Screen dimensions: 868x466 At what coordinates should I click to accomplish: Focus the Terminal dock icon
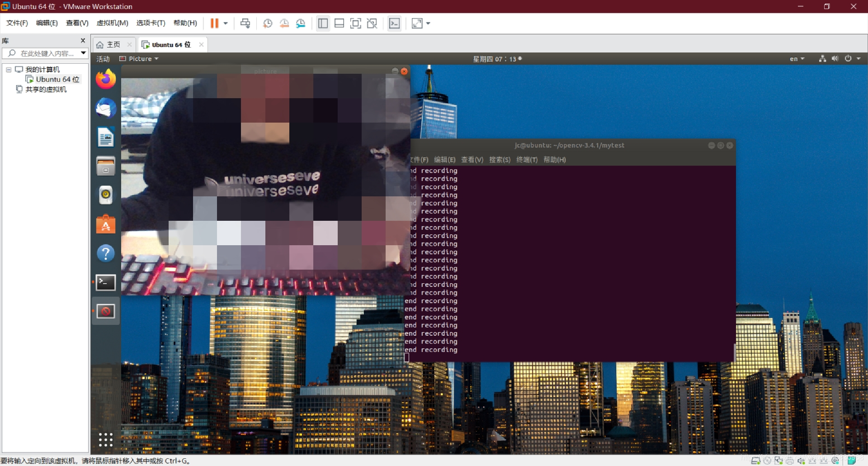coord(106,283)
